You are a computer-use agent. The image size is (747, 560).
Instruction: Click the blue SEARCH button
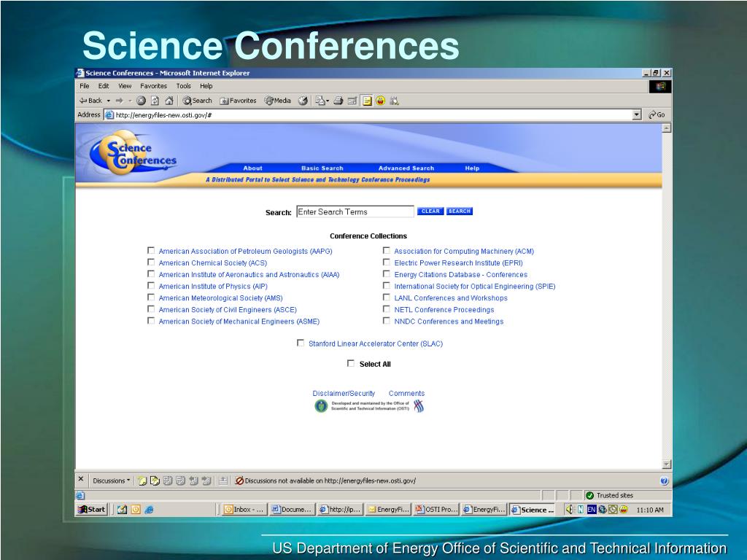click(x=460, y=211)
